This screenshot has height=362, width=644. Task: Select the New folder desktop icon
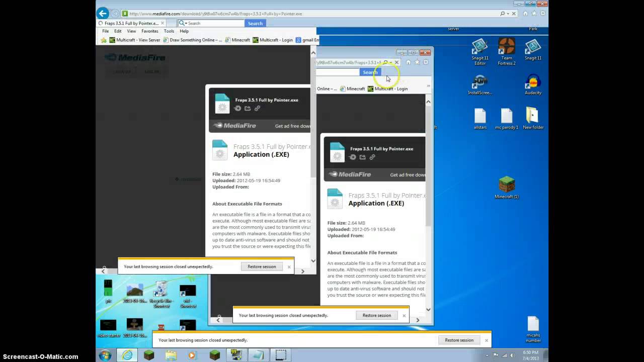(533, 118)
